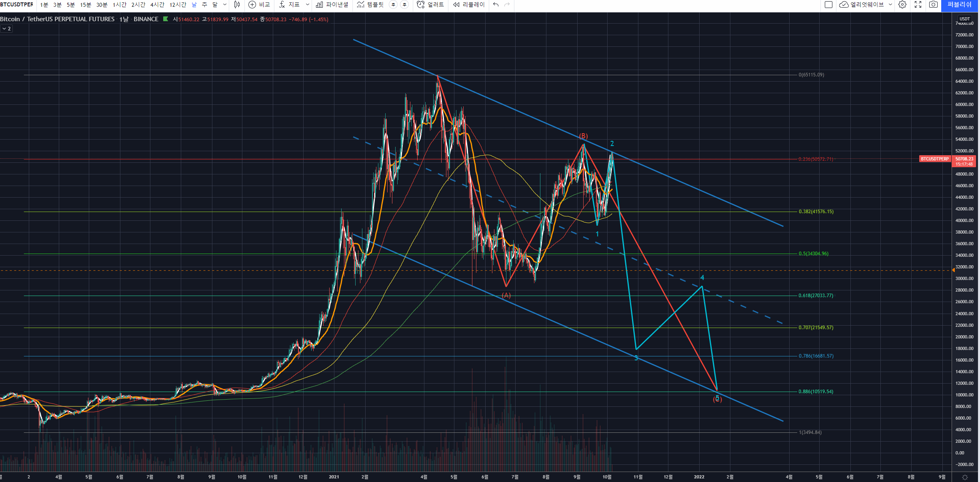Start 리플레이 bar replay mode
Viewport: 980px width, 482px height.
click(469, 5)
